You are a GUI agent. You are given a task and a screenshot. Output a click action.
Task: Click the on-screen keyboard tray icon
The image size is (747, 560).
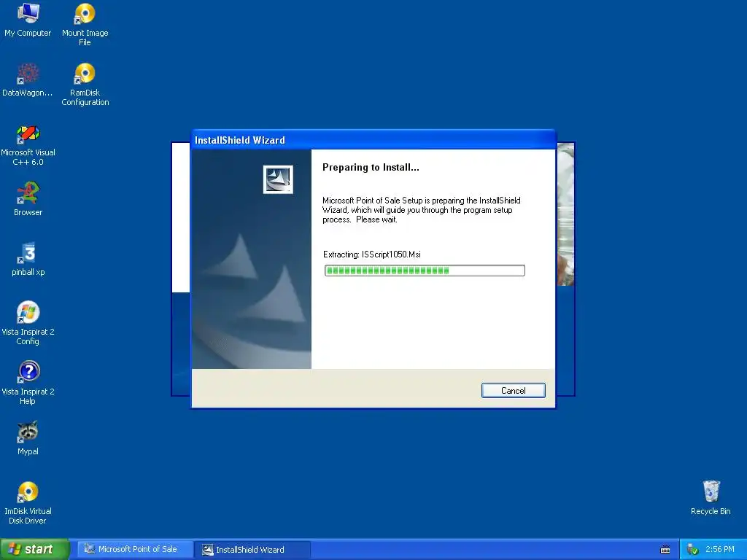tap(665, 550)
